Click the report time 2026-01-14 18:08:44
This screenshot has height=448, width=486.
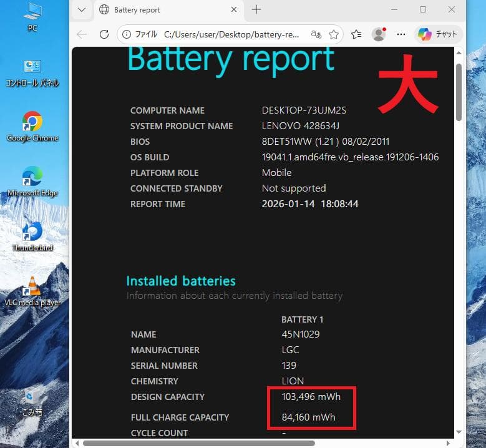[x=310, y=203]
